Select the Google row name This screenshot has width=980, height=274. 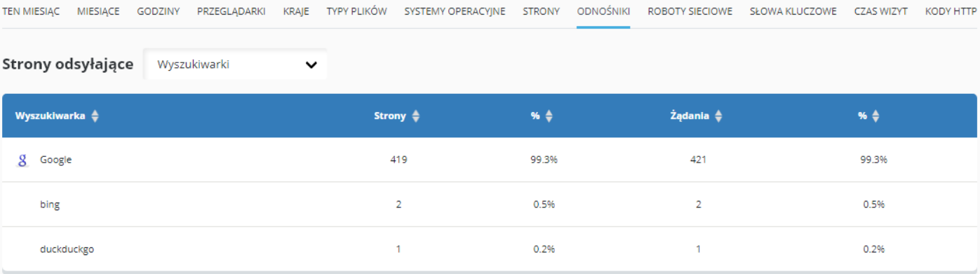pyautogui.click(x=56, y=160)
